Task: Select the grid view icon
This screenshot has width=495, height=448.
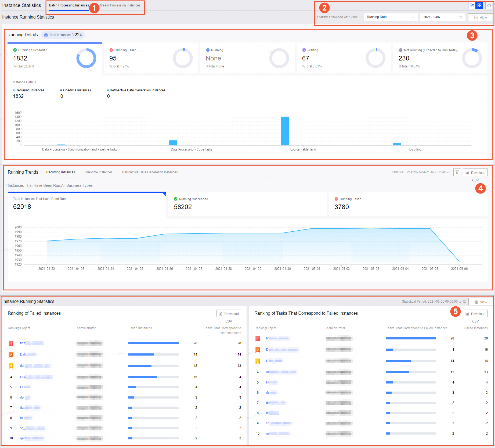Action: tap(479, 5)
